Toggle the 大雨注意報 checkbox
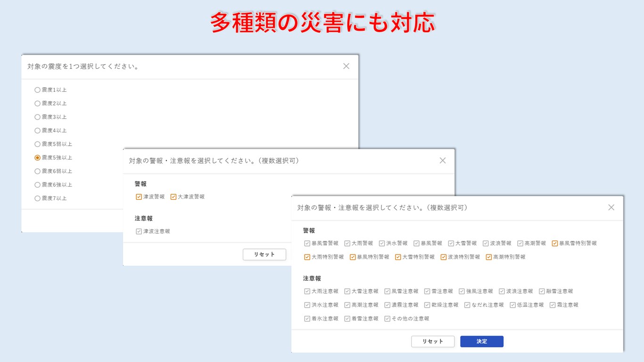Screen dimensions: 644x362 [x=307, y=291]
